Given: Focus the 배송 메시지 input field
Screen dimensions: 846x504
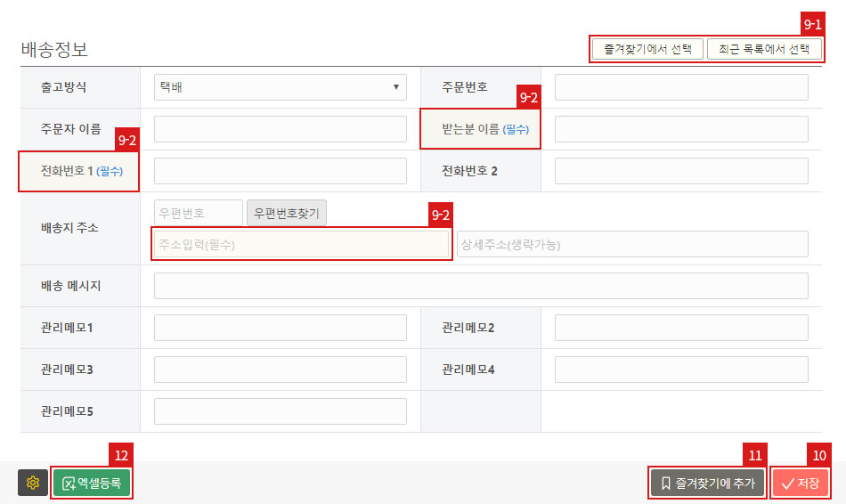Looking at the screenshot, I should click(x=481, y=286).
